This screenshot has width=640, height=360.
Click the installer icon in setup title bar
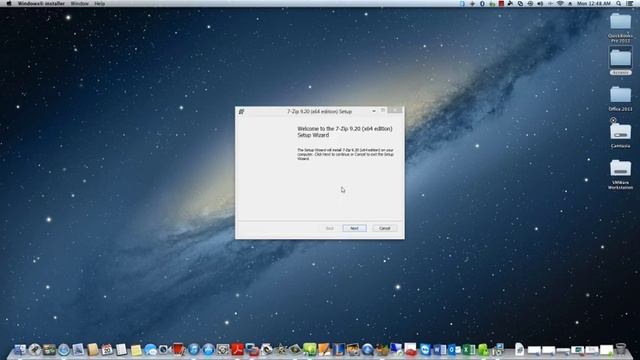coord(241,111)
